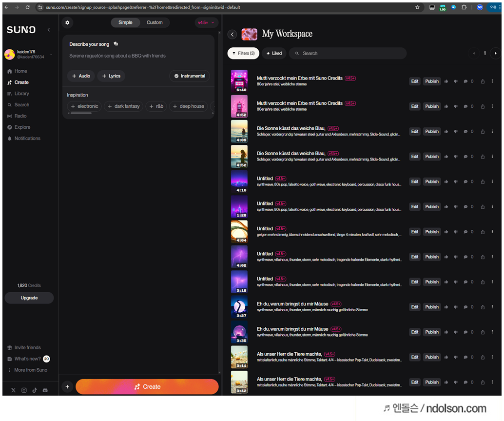Toggle the Liked filter
This screenshot has height=421, width=504.
click(x=274, y=53)
